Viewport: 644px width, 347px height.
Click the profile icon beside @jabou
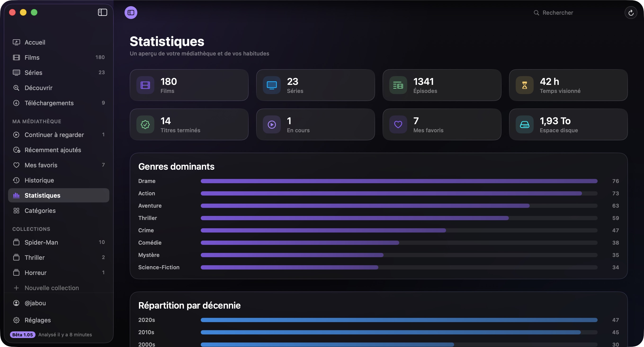click(16, 303)
